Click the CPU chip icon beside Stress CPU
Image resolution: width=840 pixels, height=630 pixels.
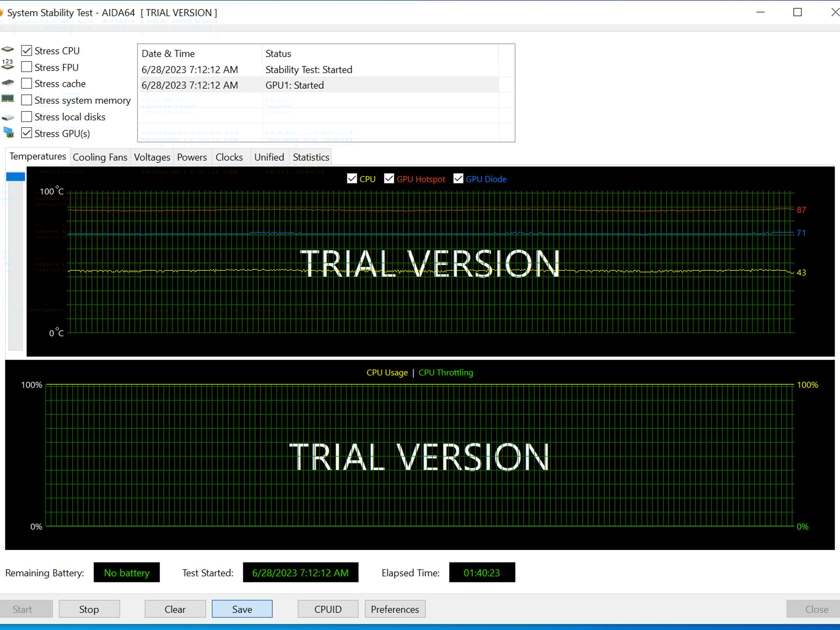coord(7,50)
